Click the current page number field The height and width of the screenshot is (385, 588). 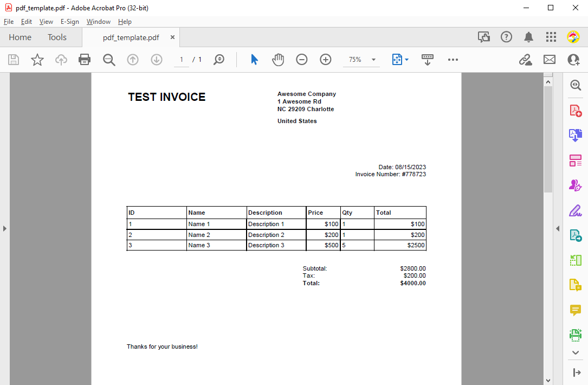point(182,60)
